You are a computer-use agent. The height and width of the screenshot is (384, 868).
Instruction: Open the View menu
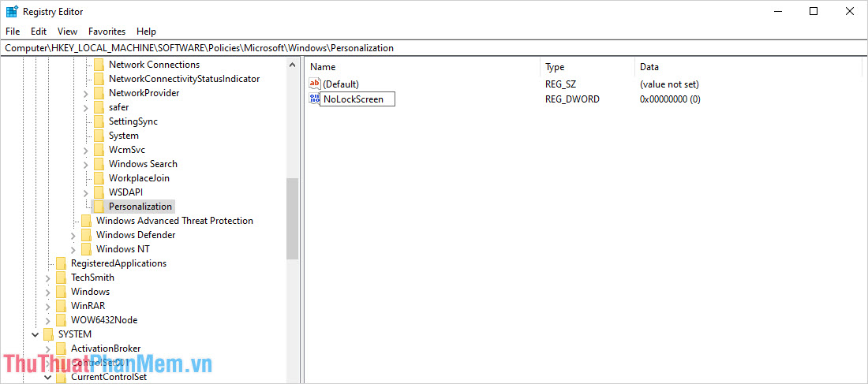coord(68,32)
